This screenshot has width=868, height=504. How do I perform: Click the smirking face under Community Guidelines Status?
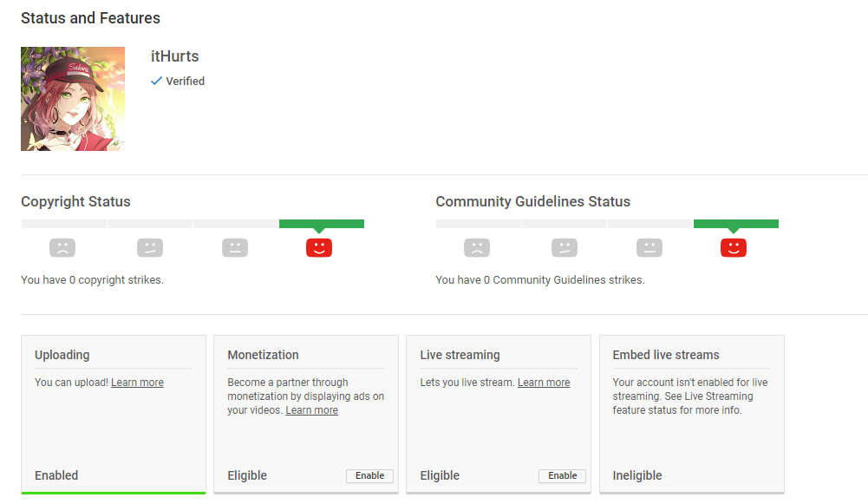[x=565, y=247]
